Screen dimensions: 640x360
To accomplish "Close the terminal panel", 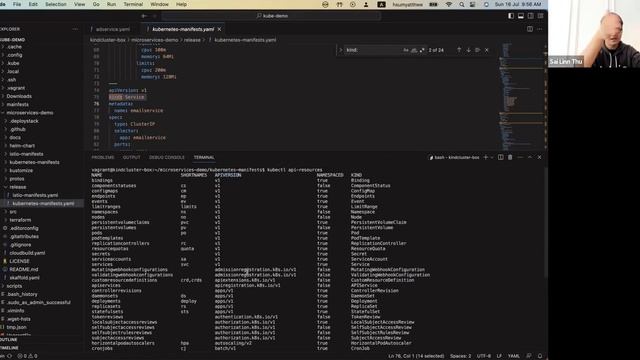I will (x=539, y=157).
